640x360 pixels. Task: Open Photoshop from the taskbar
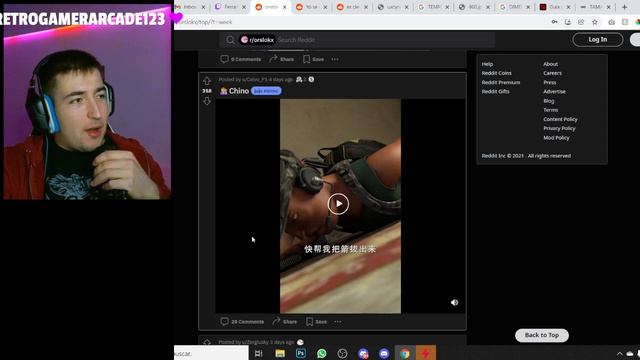[301, 353]
